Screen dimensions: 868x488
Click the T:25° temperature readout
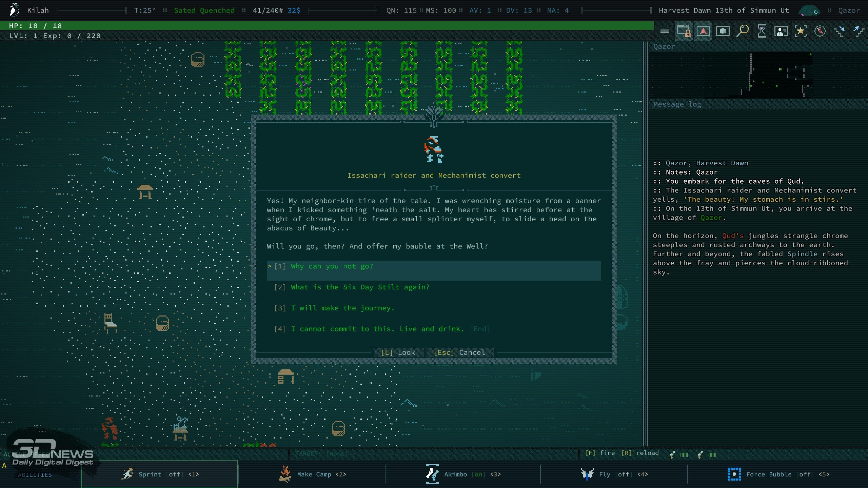(x=145, y=11)
